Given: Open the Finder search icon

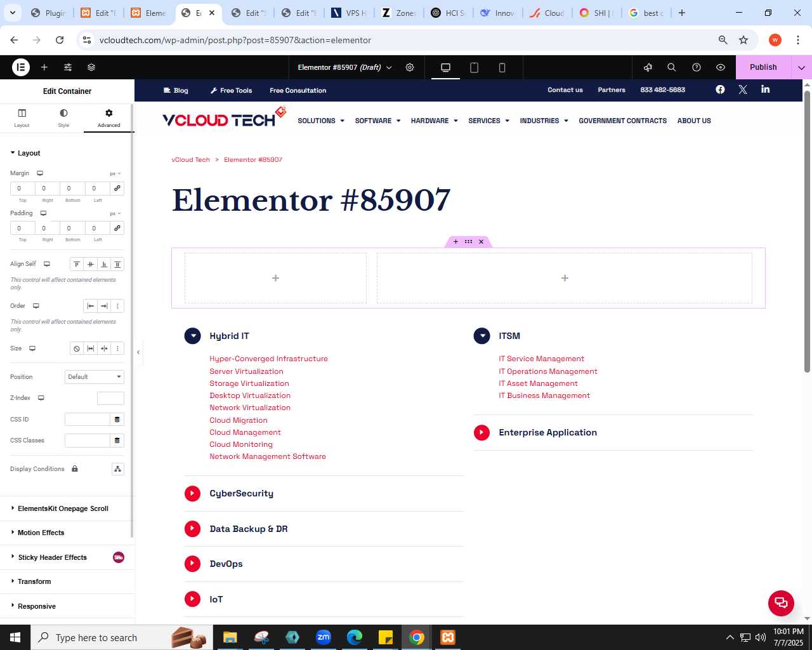Looking at the screenshot, I should click(672, 67).
